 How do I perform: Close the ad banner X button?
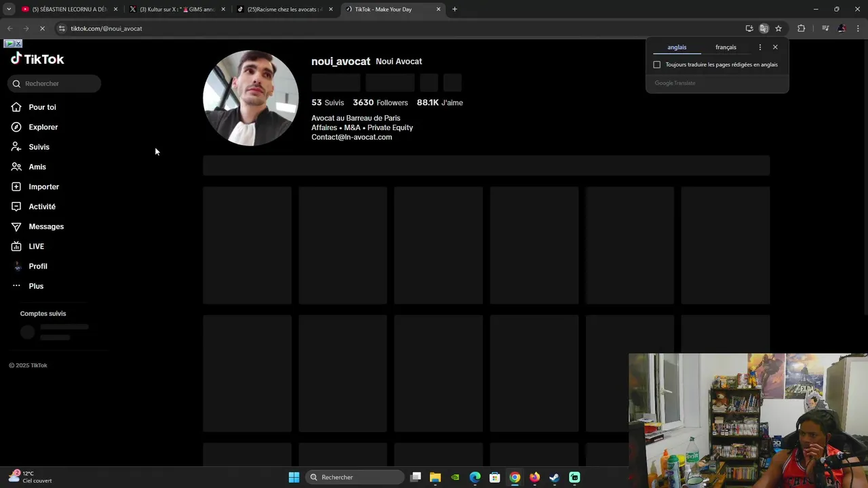pos(18,43)
